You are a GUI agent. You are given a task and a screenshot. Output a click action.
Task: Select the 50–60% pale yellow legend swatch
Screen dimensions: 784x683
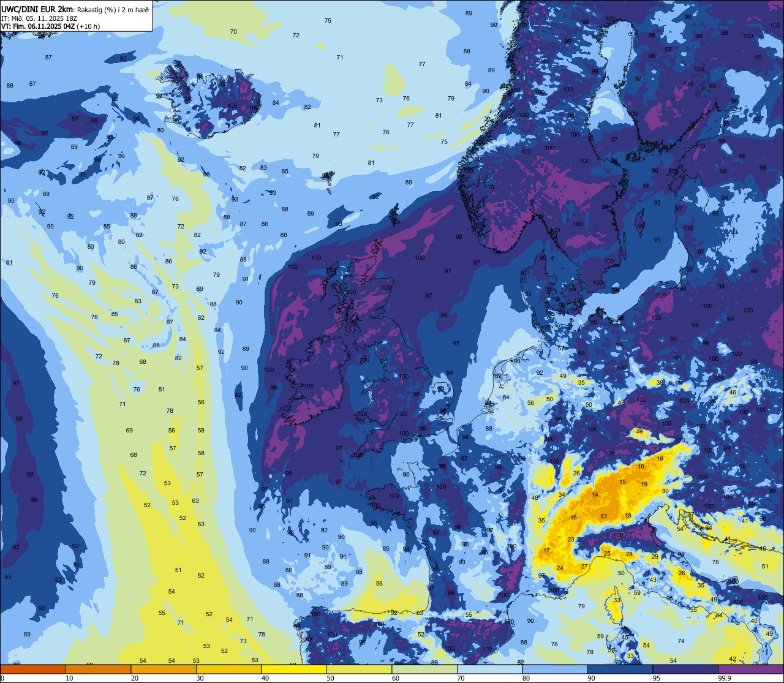pyautogui.click(x=359, y=670)
